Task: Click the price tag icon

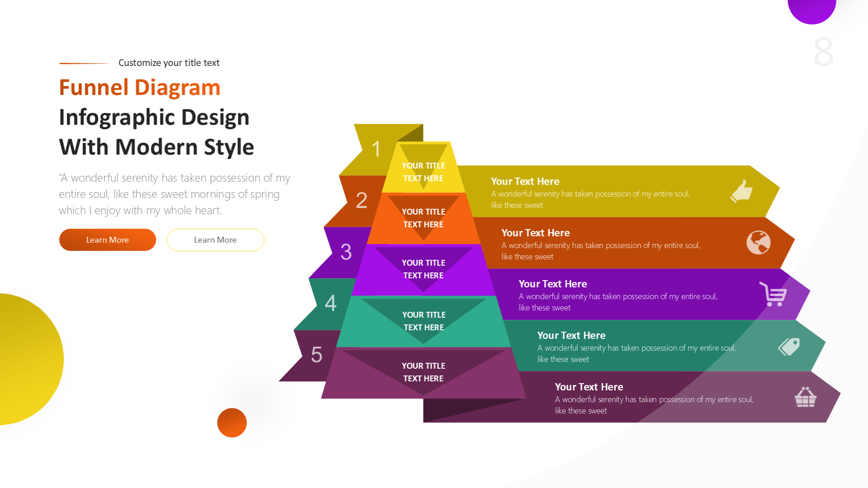Action: [x=789, y=347]
